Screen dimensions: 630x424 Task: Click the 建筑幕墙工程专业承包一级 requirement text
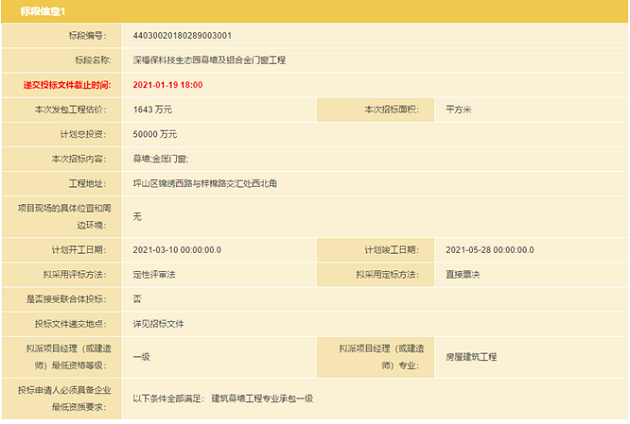click(261, 398)
